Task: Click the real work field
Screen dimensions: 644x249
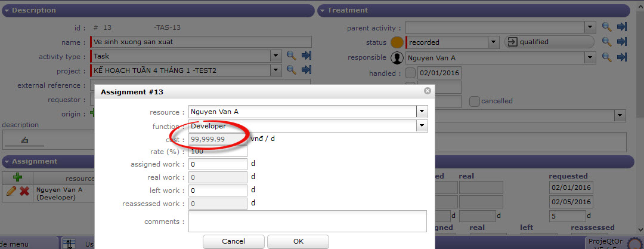Action: (x=218, y=177)
